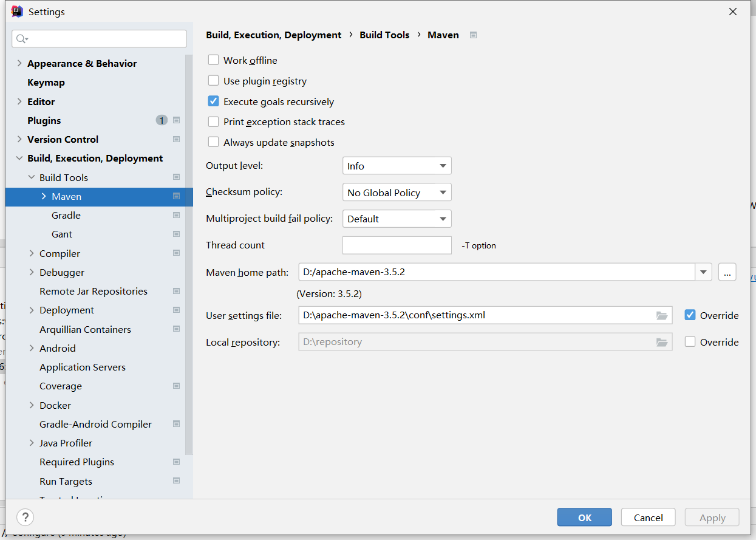Image resolution: width=756 pixels, height=540 pixels.
Task: Click the project-level icon beside the Maven breadcrumb
Action: click(474, 35)
